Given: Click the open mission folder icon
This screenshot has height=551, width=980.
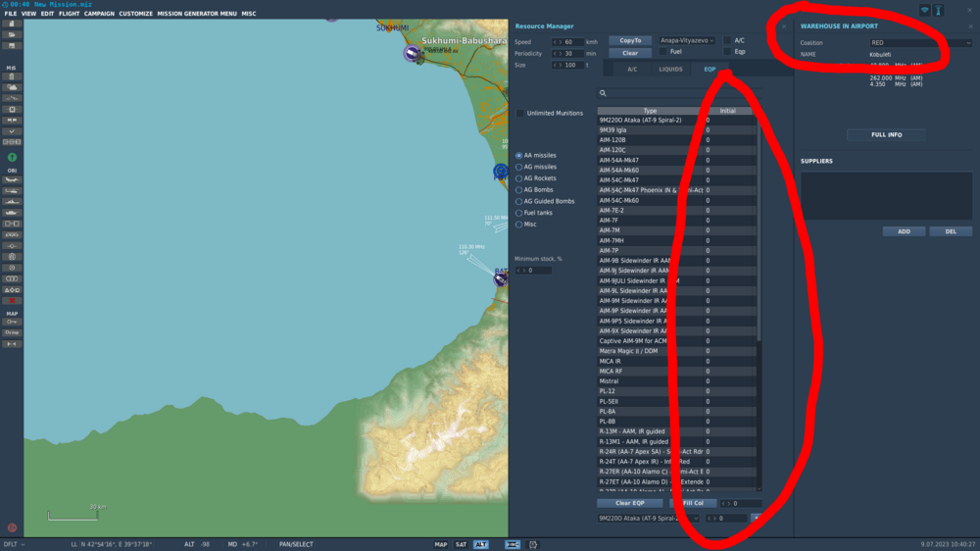Looking at the screenshot, I should (x=11, y=35).
